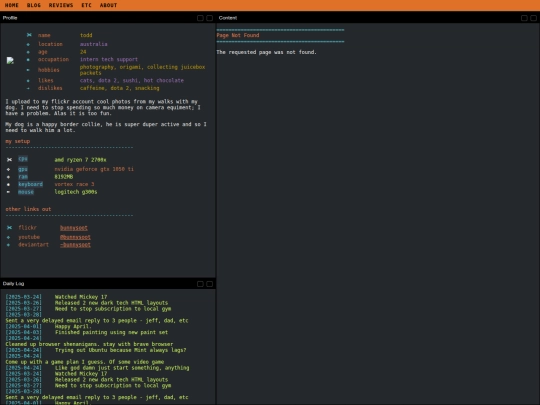The image size is (540, 405).
Task: Click the Daily Log panel title
Action: 13,284
